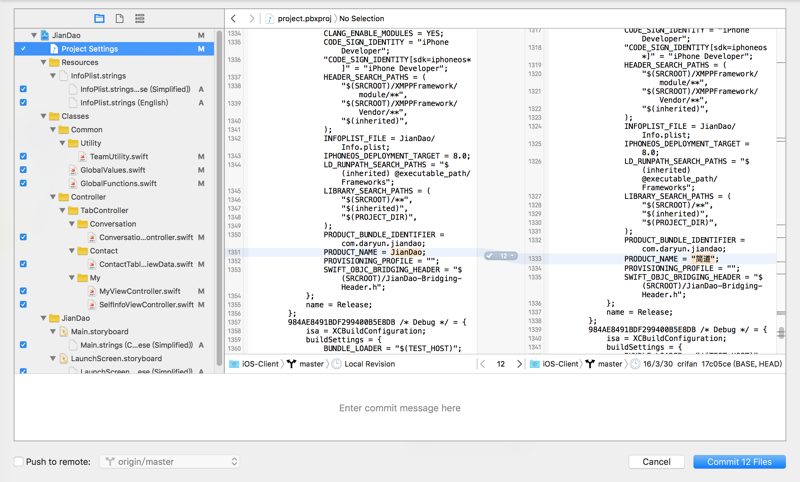
Task: Select GlobalValues.swift file
Action: pos(112,170)
